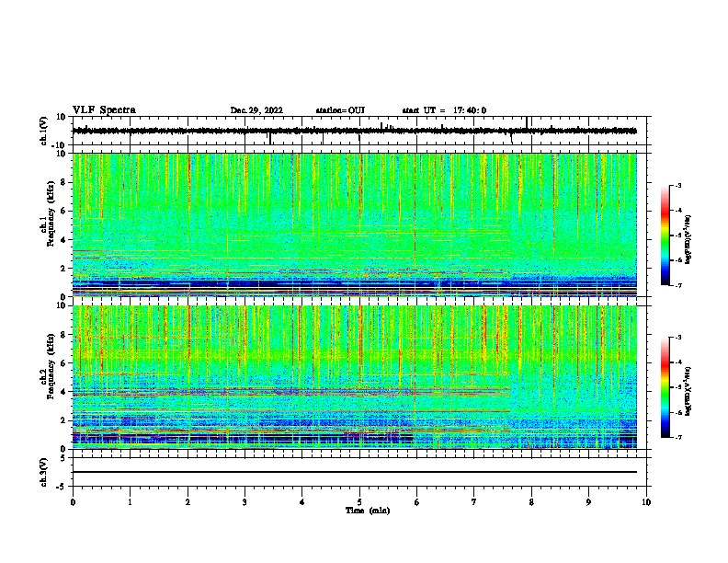Click the 'ch.1(V)' axis label

point(44,131)
